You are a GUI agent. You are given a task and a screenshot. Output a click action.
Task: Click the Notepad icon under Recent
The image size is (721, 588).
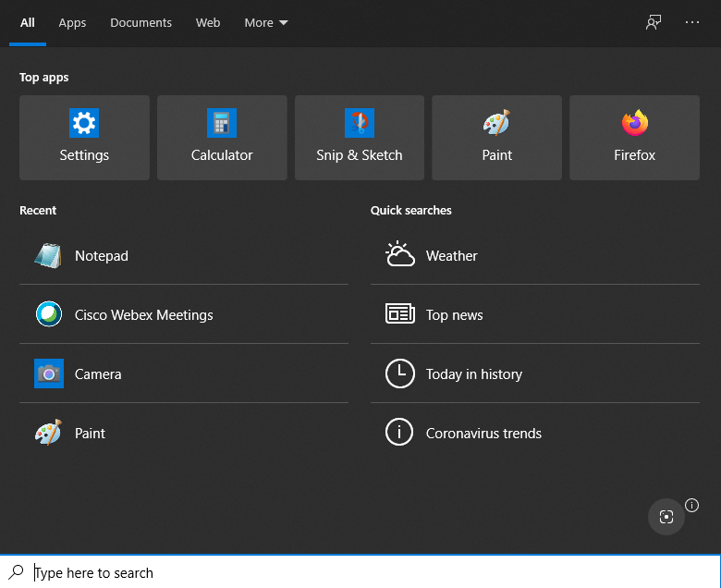(x=48, y=255)
